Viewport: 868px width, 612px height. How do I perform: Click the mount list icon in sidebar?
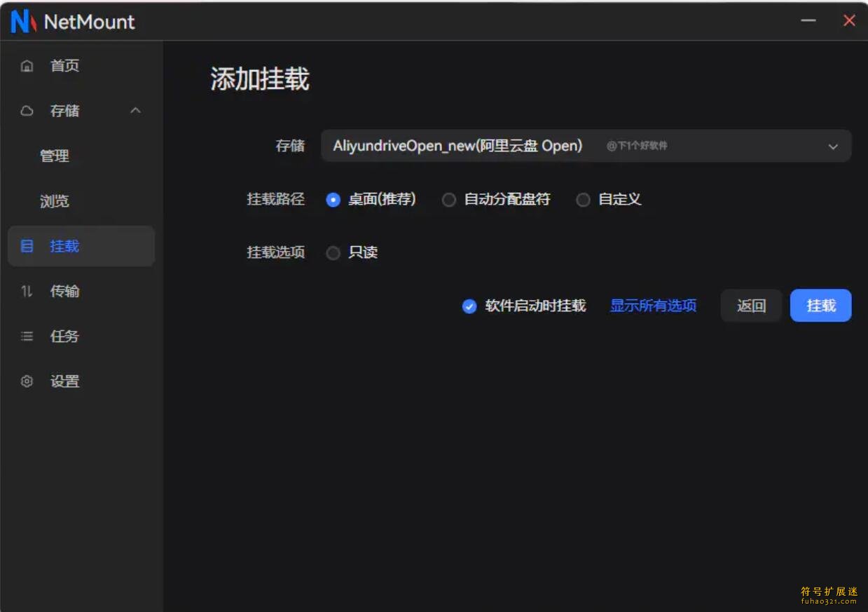[27, 246]
